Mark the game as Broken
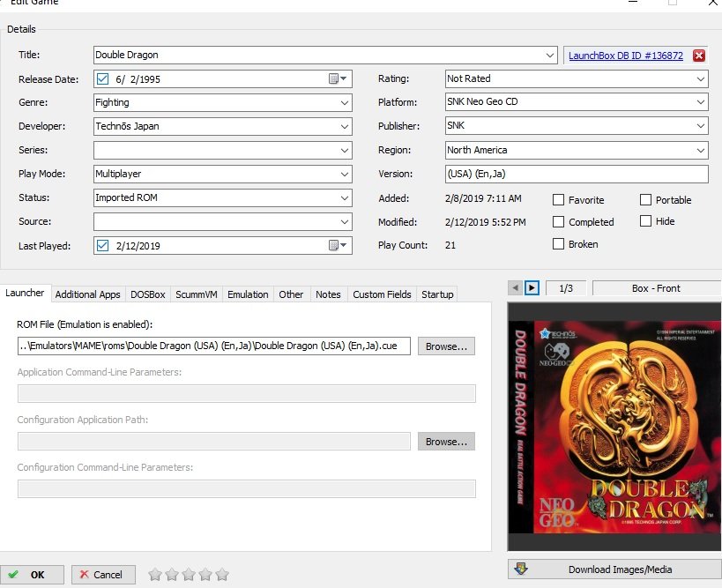 pos(558,243)
